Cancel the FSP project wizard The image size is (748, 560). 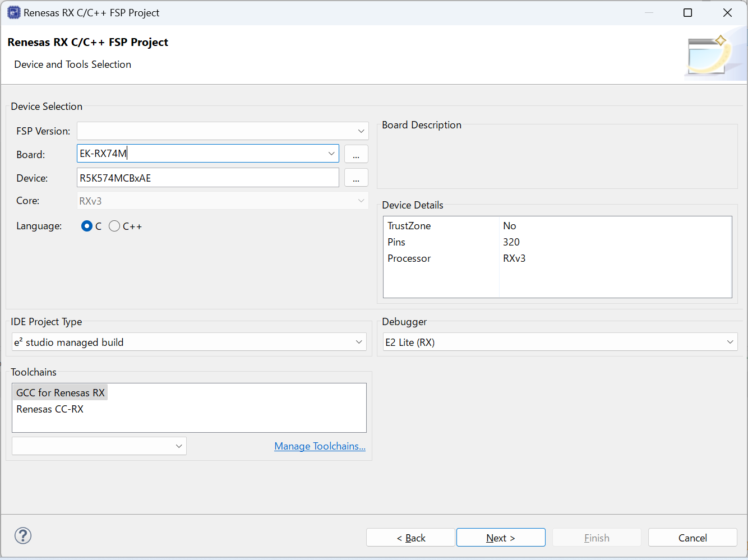(x=692, y=538)
